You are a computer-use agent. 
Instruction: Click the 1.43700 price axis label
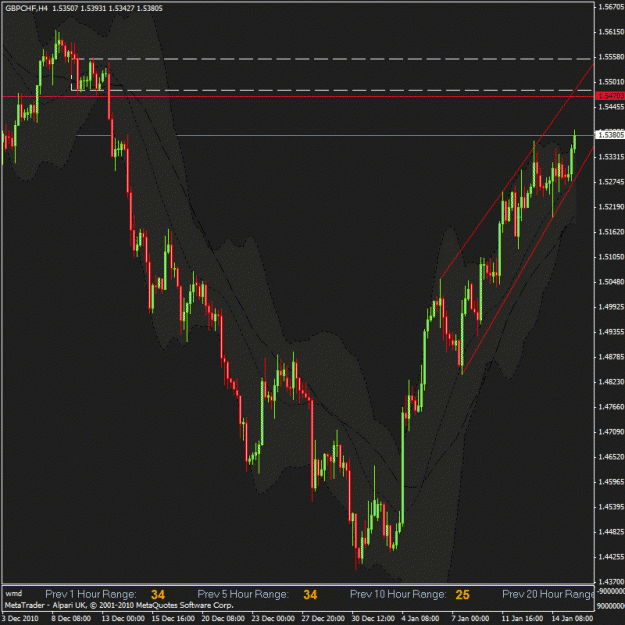click(x=611, y=582)
